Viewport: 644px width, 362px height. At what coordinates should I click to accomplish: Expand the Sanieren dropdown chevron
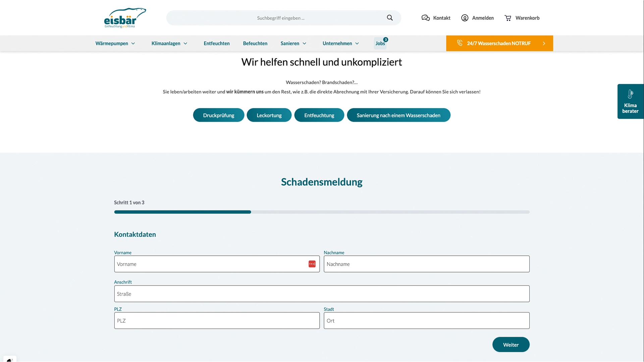click(305, 44)
